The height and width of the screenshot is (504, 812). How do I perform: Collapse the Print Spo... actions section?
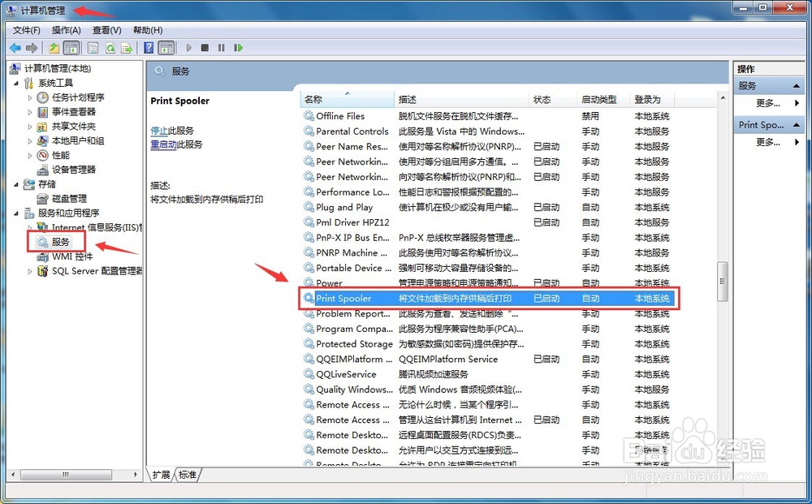[x=797, y=125]
